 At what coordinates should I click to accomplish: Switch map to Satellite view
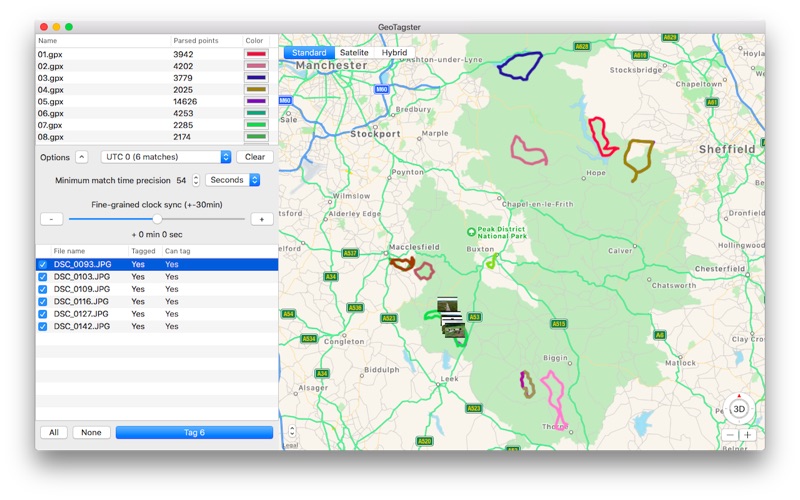point(354,53)
